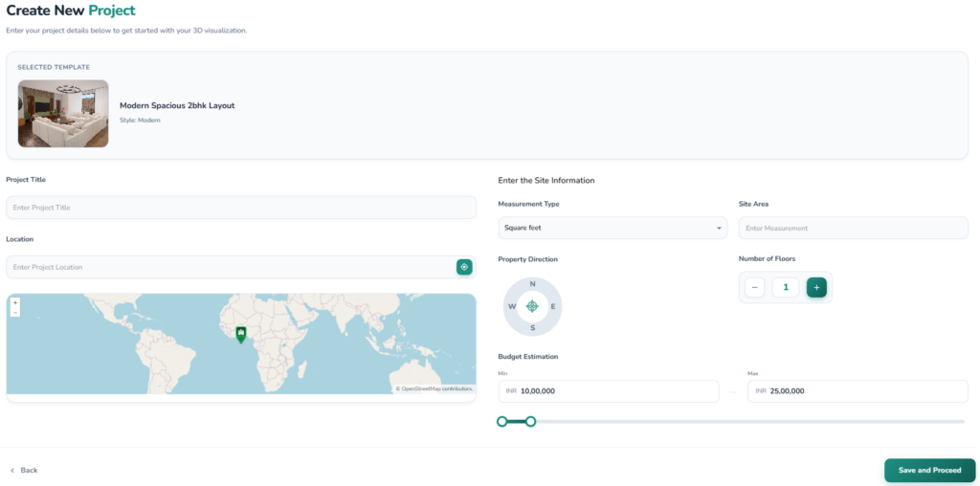Open the Measurement Type dropdown

tap(612, 228)
